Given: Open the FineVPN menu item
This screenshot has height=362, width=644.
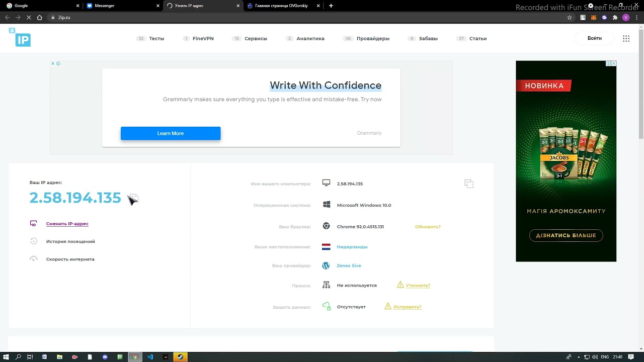Looking at the screenshot, I should 203,38.
